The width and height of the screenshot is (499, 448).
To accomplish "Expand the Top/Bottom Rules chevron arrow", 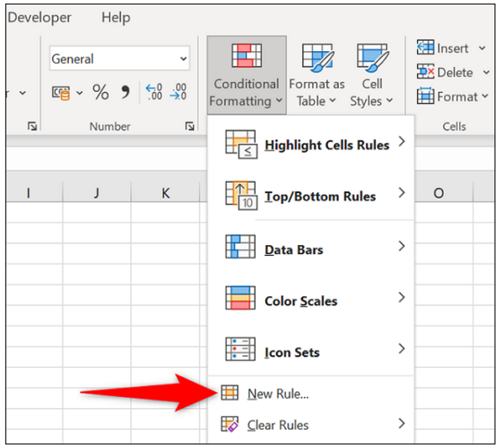I will 402,192.
